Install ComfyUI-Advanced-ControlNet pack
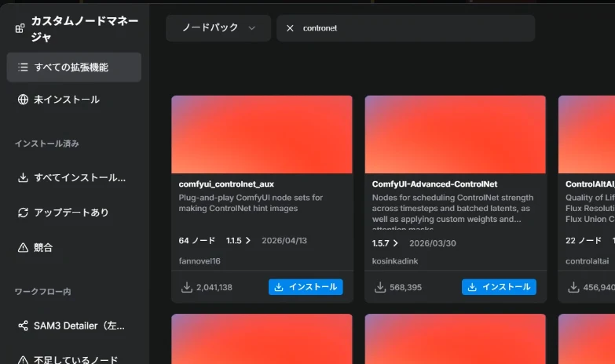The image size is (615, 364). click(499, 287)
